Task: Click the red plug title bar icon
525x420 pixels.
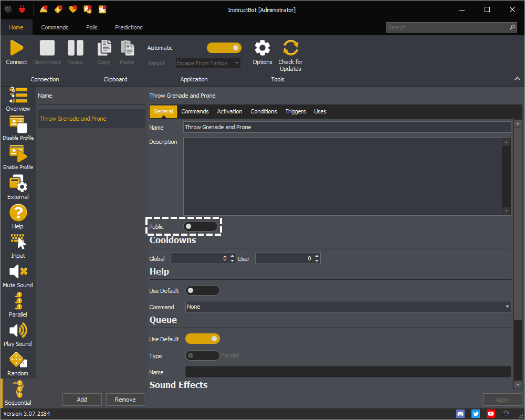Action: [22, 9]
